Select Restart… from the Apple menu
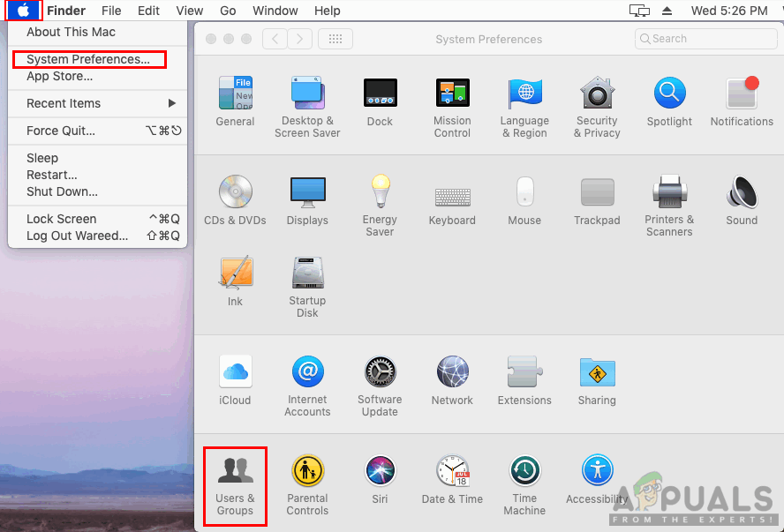784x532 pixels. 97,175
